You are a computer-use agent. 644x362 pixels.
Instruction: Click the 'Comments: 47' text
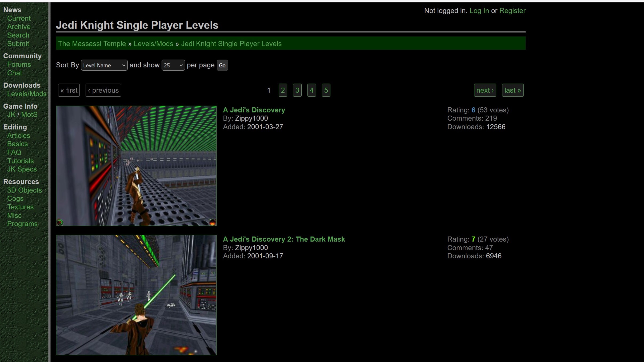470,248
